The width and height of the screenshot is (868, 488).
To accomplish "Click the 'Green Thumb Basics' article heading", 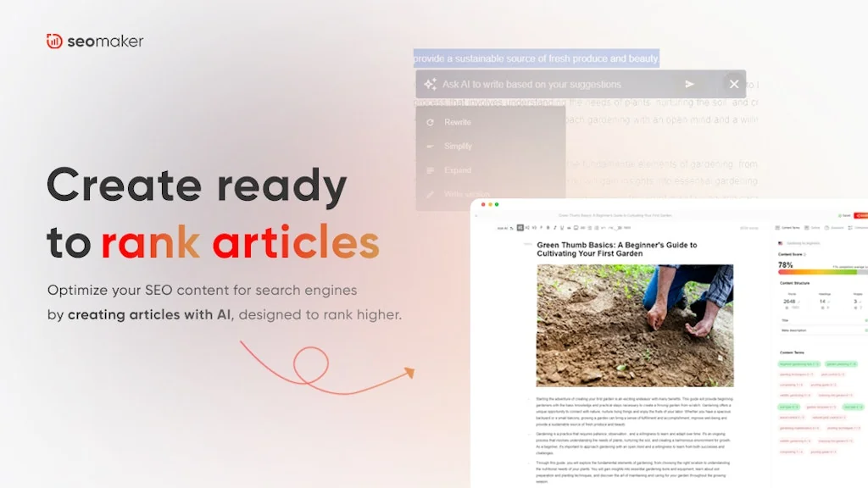I will pyautogui.click(x=617, y=249).
